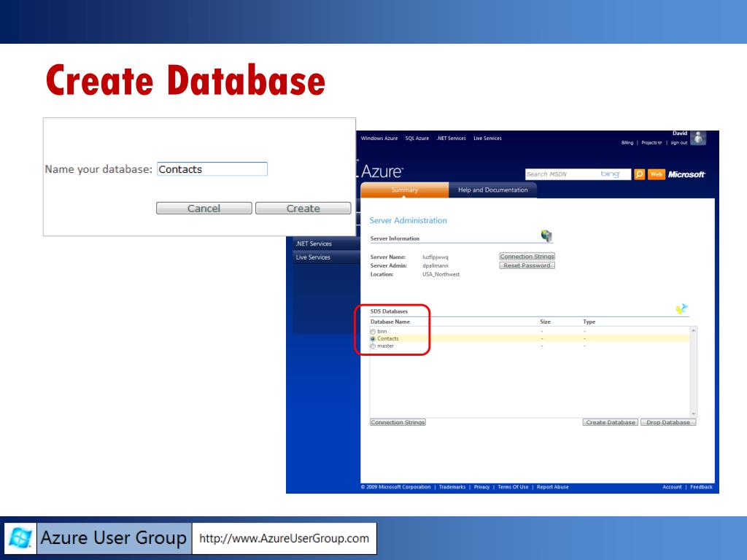
Task: Click the database list scroll up arrow
Action: (x=694, y=330)
